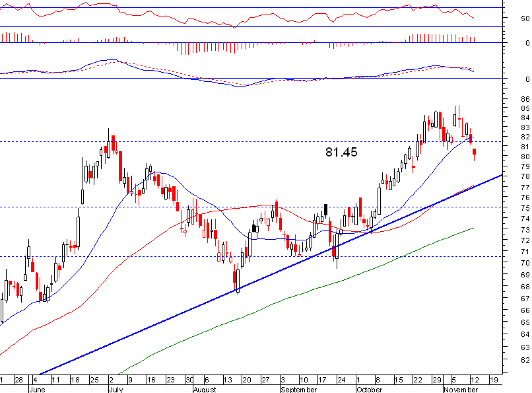This screenshot has width=532, height=393.
Task: Select the 69 price axis label
Action: pyautogui.click(x=525, y=275)
